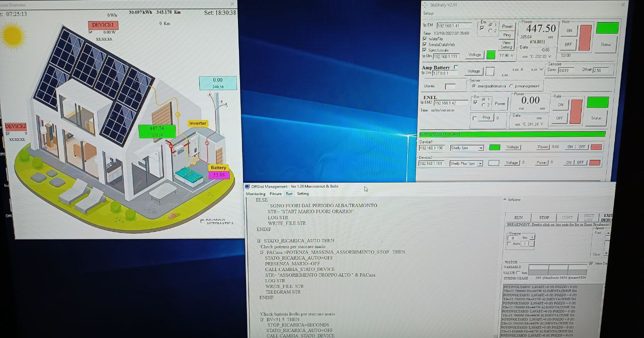Click the EXIT DEBUG button
Viewport: 644px width, 338px height.
(606, 217)
